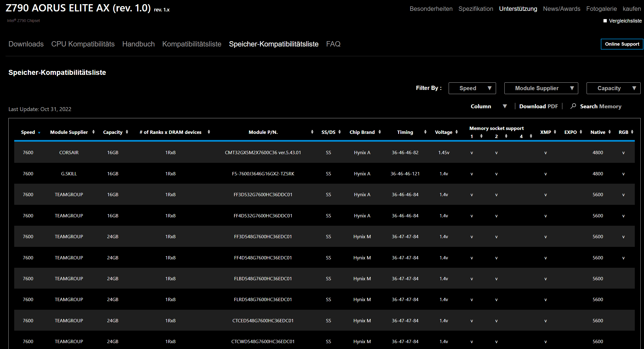Sort by SS/DS arrows
Image resolution: width=644 pixels, height=349 pixels.
(x=340, y=132)
